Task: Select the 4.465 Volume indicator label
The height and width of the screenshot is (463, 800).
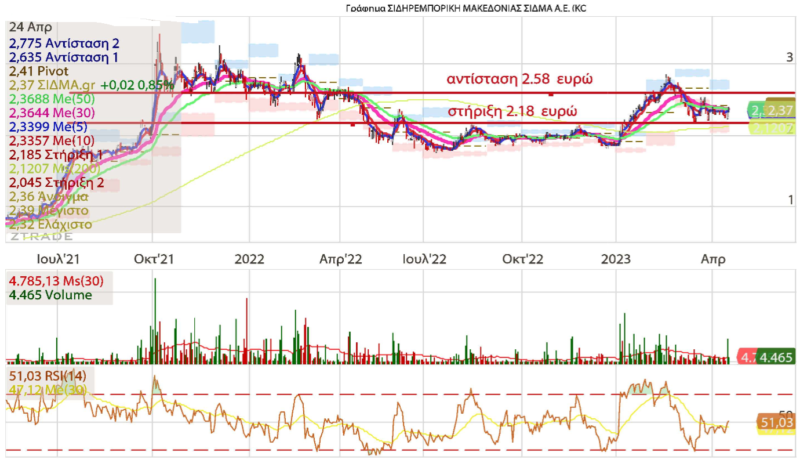Action: [47, 294]
